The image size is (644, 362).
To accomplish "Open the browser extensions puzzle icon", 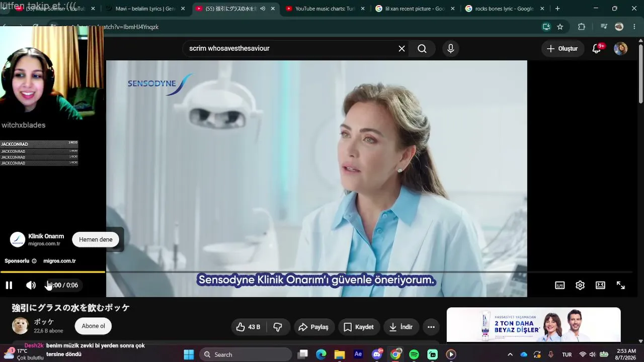I will coord(582,27).
